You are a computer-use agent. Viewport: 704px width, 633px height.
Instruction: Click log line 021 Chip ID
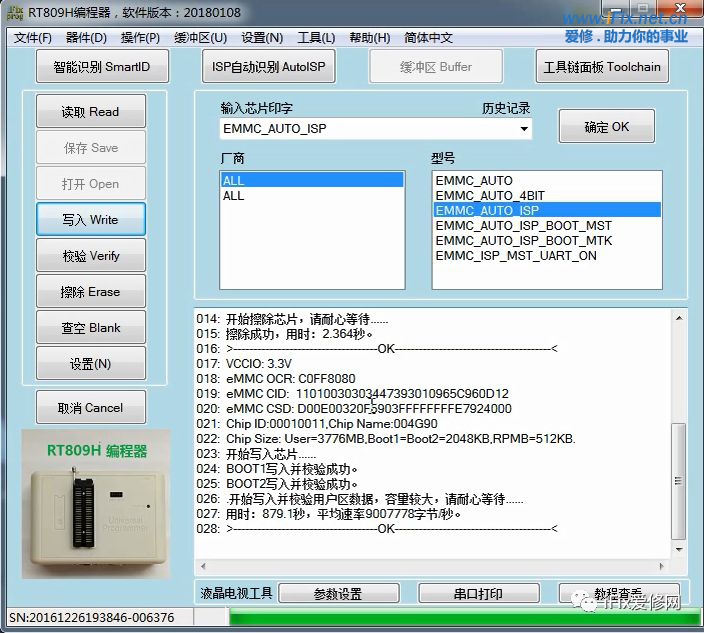click(x=317, y=424)
